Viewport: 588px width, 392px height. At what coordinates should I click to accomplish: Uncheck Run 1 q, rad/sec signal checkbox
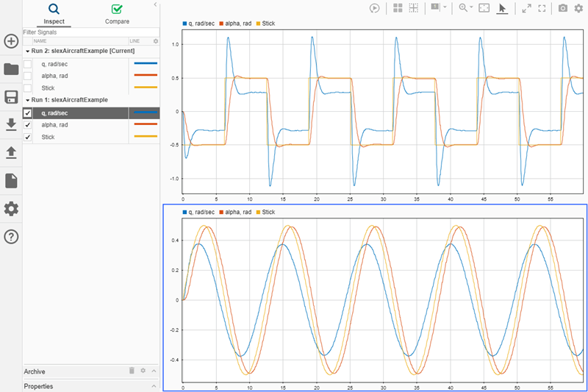pos(28,113)
